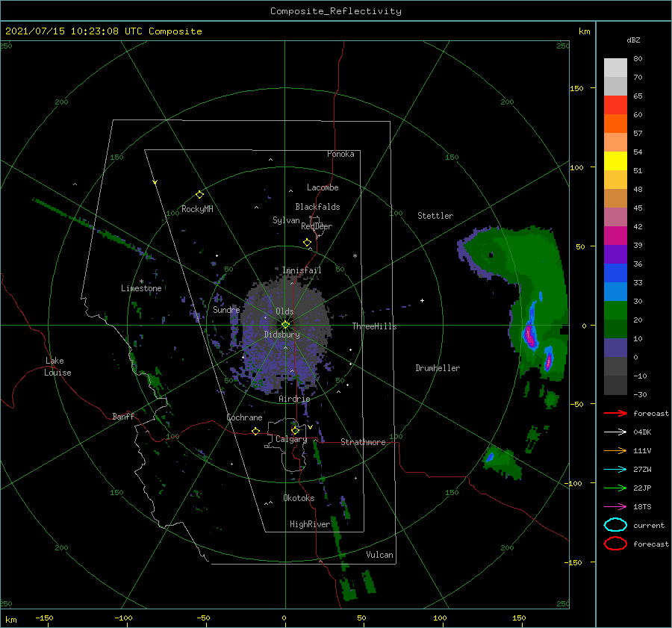Click the Didsbury town label
The height and width of the screenshot is (628, 672).
(281, 335)
